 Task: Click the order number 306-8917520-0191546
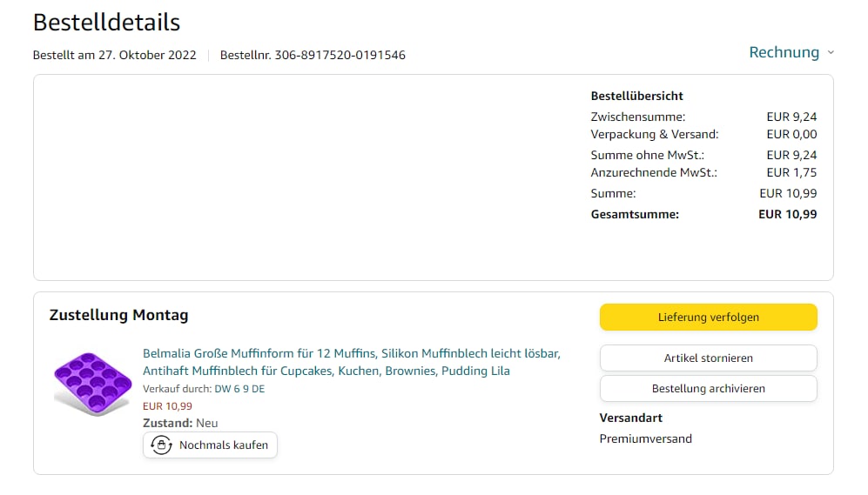340,55
